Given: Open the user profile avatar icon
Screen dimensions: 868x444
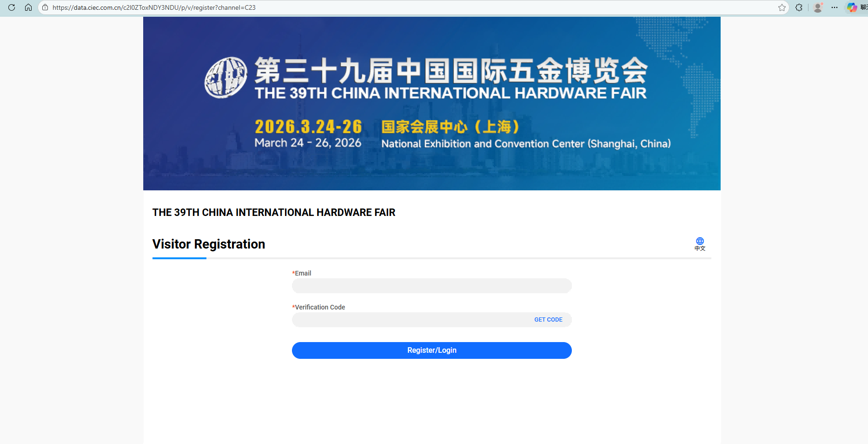Looking at the screenshot, I should (818, 7).
